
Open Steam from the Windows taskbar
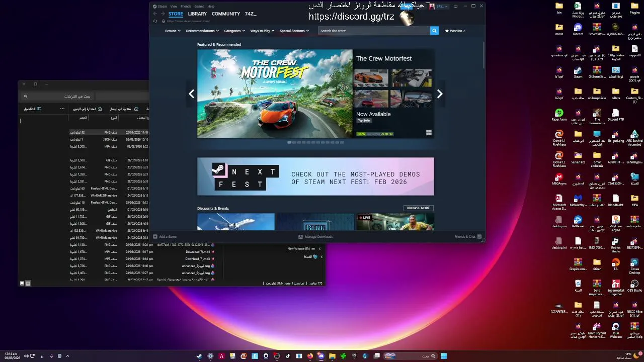199,356
